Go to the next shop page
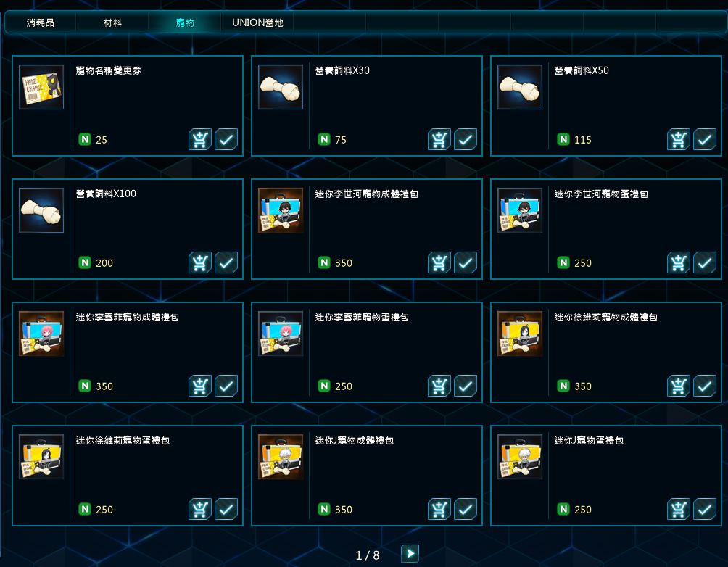728x567 pixels. pos(410,553)
